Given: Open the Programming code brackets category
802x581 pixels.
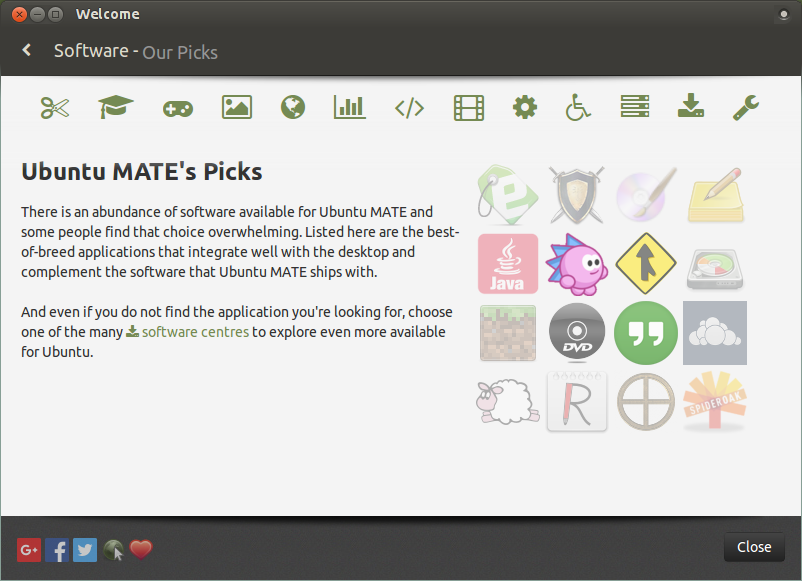Looking at the screenshot, I should click(x=410, y=108).
